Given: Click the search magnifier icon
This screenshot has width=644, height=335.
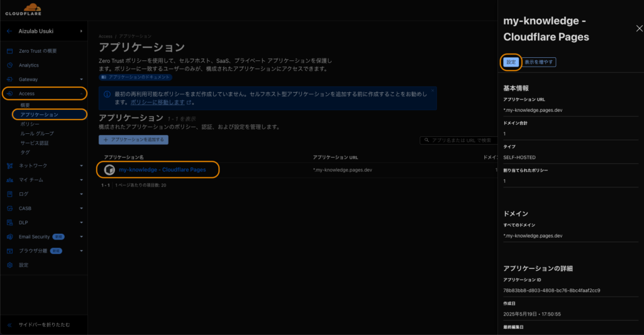Looking at the screenshot, I should click(x=427, y=140).
